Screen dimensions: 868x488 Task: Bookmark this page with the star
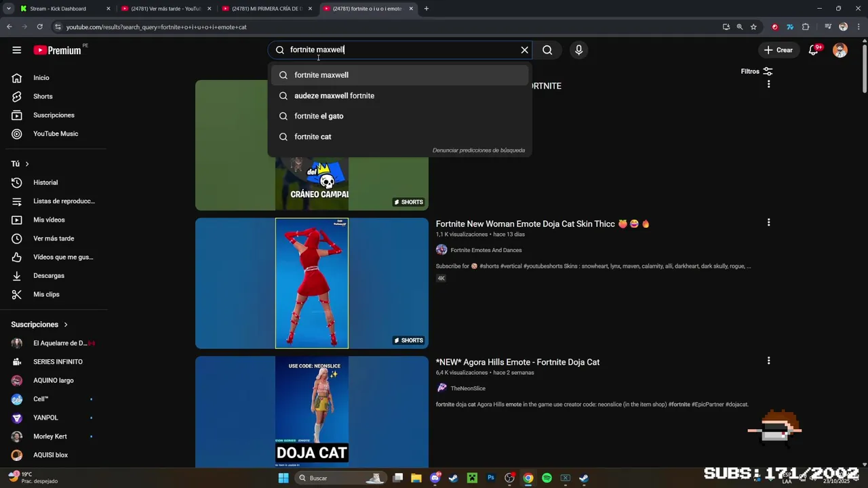[753, 27]
